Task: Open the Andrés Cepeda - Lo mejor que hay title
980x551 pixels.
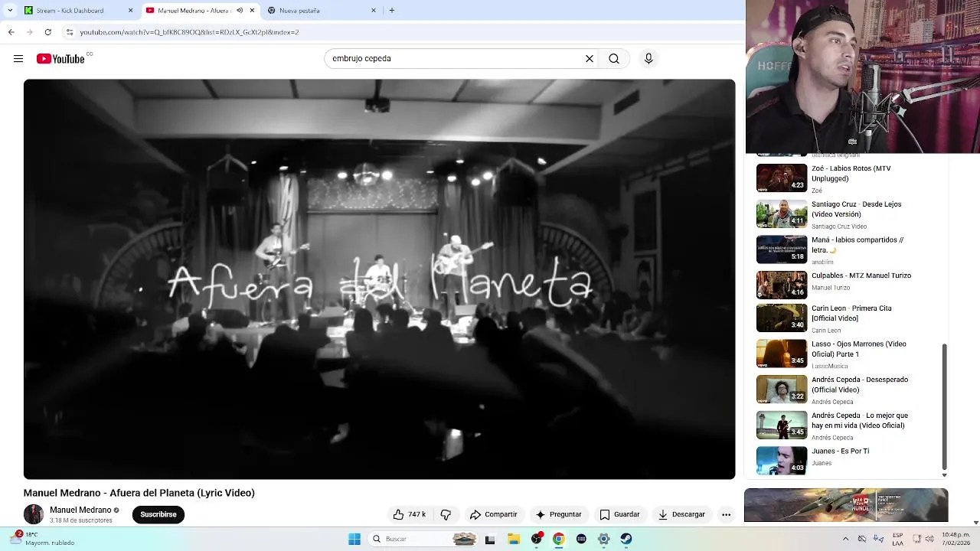Action: (860, 420)
